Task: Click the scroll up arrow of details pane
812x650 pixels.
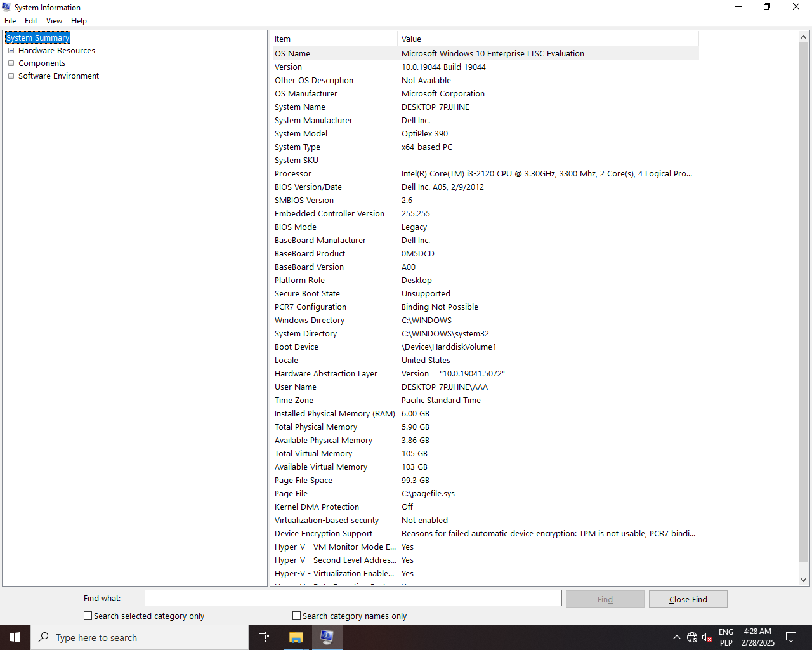Action: pyautogui.click(x=803, y=37)
